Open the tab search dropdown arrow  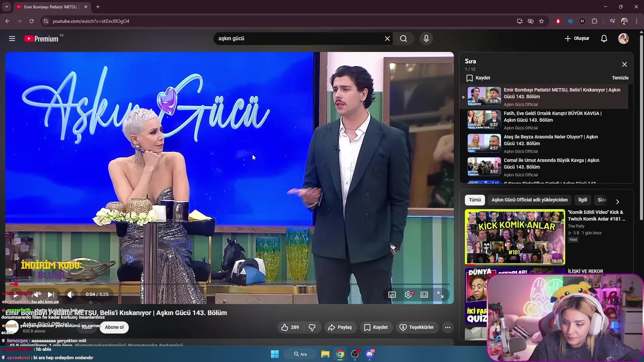click(7, 7)
